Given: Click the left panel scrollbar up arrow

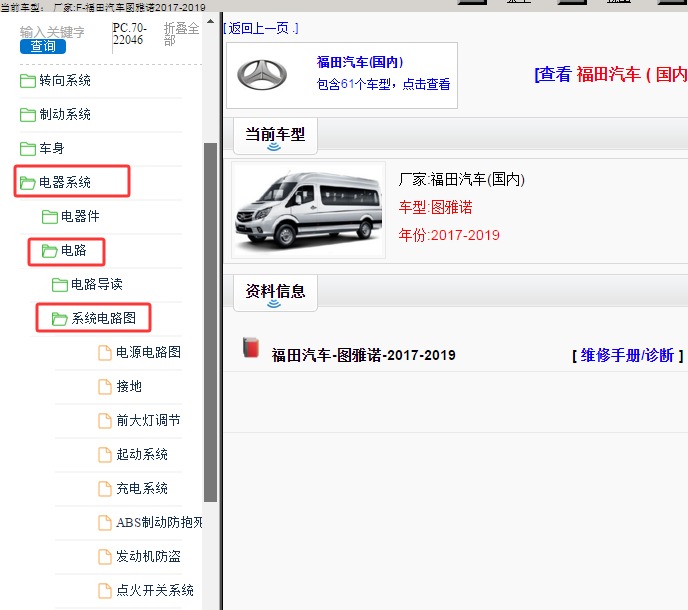Looking at the screenshot, I should pyautogui.click(x=211, y=21).
